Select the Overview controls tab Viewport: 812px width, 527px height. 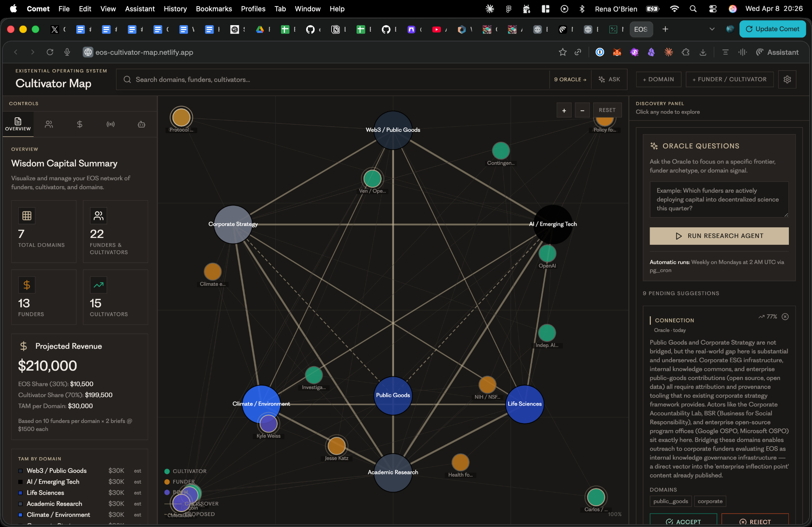pyautogui.click(x=18, y=124)
